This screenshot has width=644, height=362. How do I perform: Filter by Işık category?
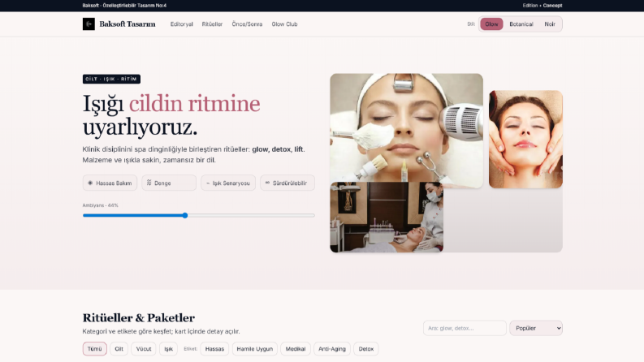coord(168,349)
